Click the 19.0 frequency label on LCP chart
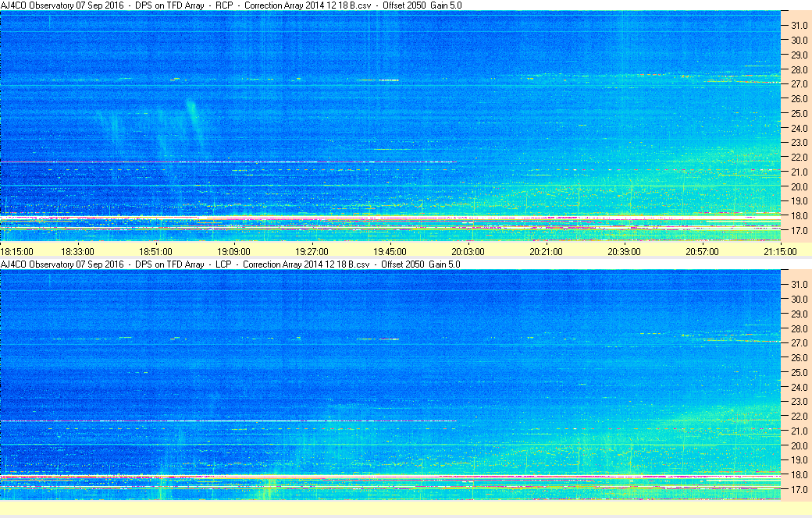Image resolution: width=812 pixels, height=518 pixels. 799,460
